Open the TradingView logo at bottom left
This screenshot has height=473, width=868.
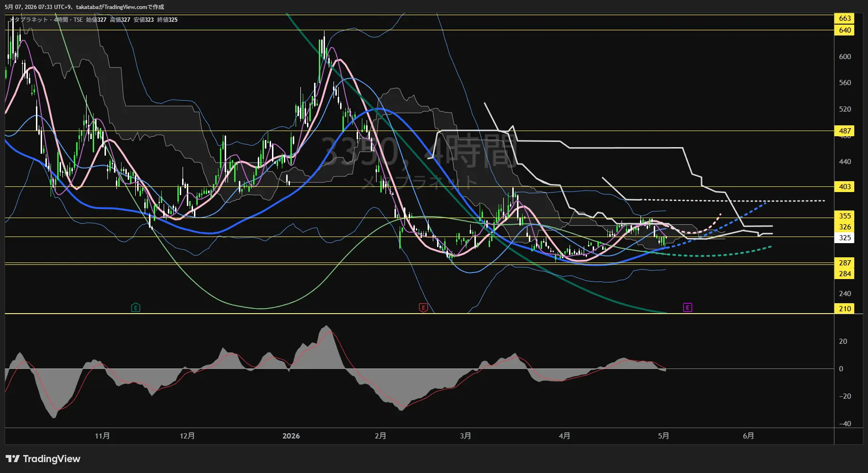(x=43, y=459)
